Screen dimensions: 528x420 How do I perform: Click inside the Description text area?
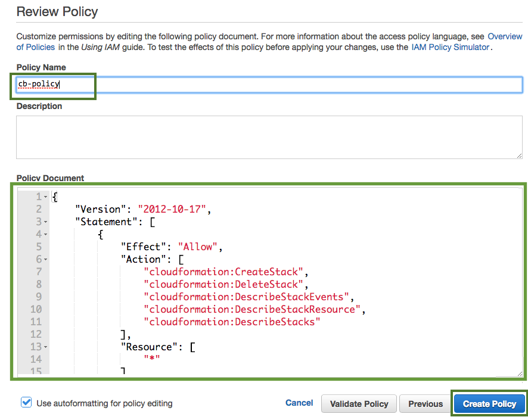pyautogui.click(x=268, y=137)
